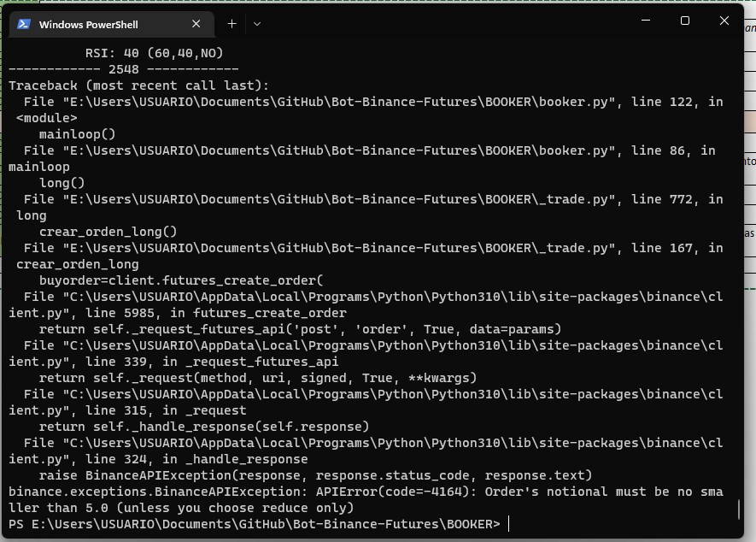
Task: Click the 'Traceback (most recent call last)' line
Action: click(x=138, y=85)
